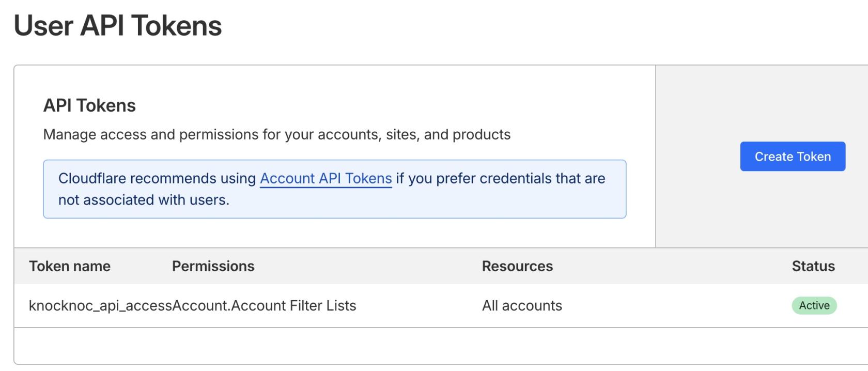Click 'not associated with users.' banner text
Viewport: 868px width, 371px height.
pyautogui.click(x=144, y=200)
